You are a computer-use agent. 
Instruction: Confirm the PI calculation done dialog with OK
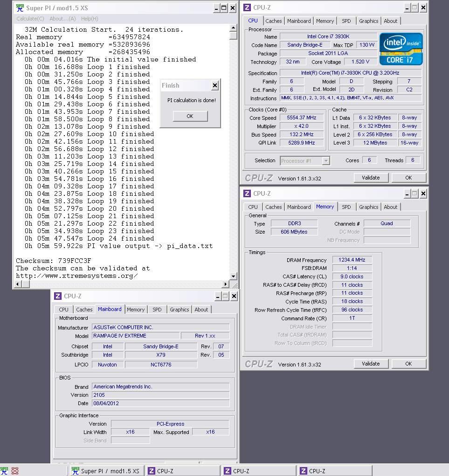coord(190,116)
